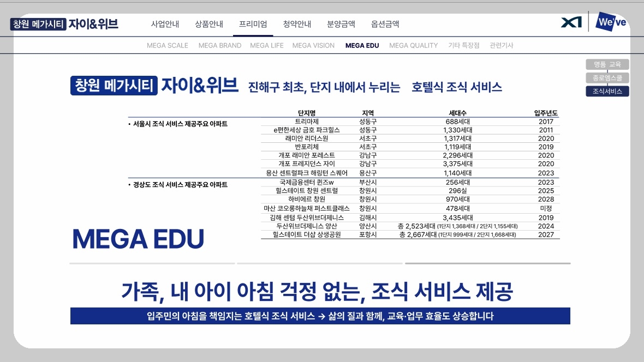
Task: Click the 트리마제 table cell
Action: pyautogui.click(x=307, y=122)
